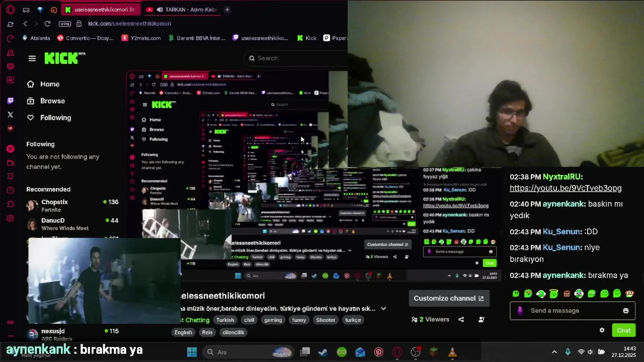Viewport: 644px width, 362px height.
Task: Toggle the VPN badge in address bar
Action: pyautogui.click(x=65, y=24)
